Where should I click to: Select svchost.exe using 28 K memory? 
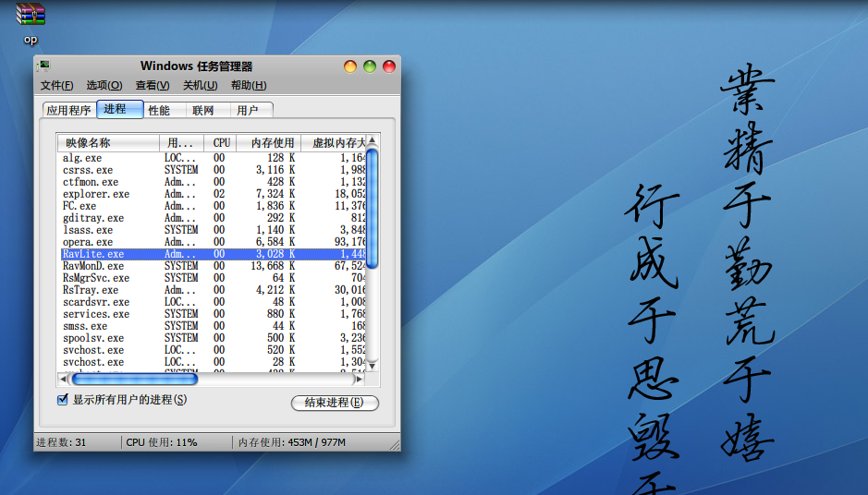click(214, 362)
